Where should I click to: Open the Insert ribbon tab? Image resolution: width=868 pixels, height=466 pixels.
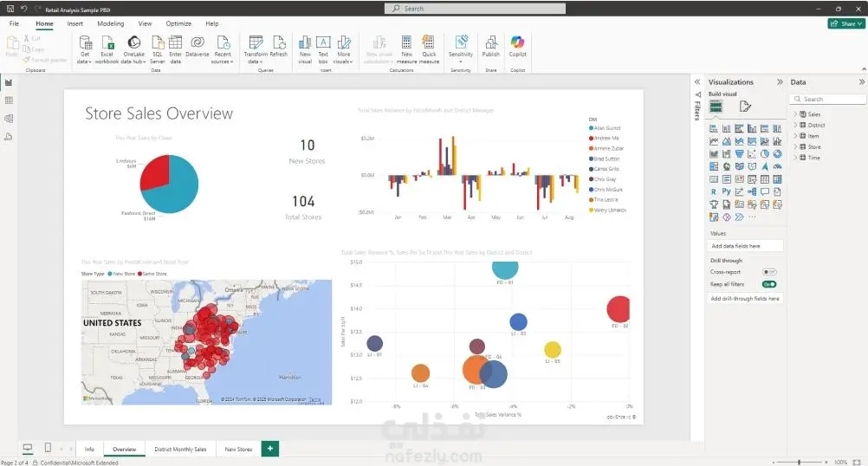(74, 23)
